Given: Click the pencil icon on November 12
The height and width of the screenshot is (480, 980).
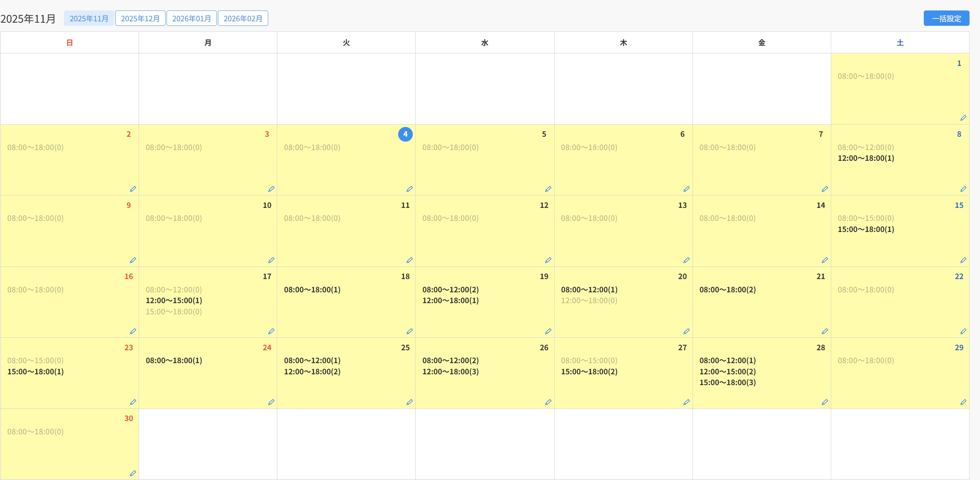Looking at the screenshot, I should click(x=548, y=260).
